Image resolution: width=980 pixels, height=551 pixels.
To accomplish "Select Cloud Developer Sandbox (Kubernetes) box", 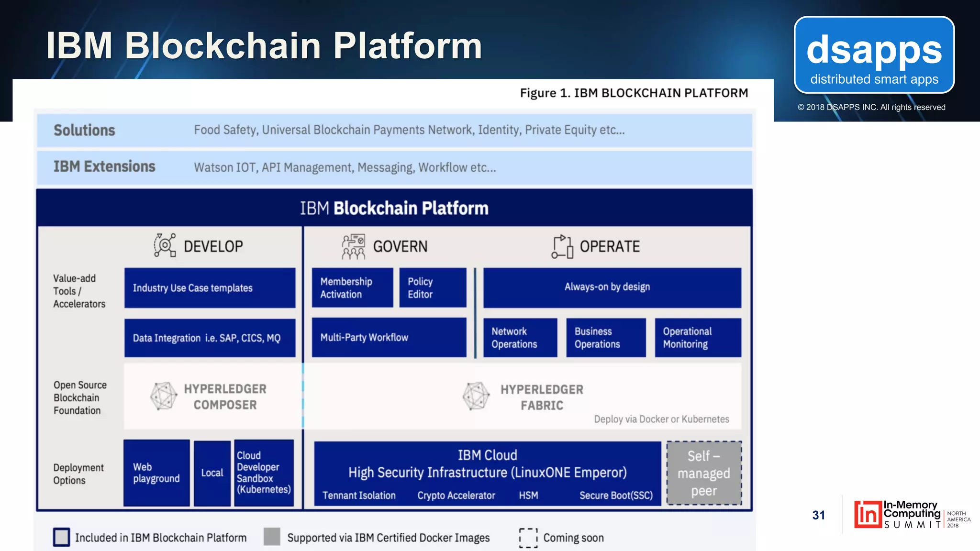I will 264,473.
